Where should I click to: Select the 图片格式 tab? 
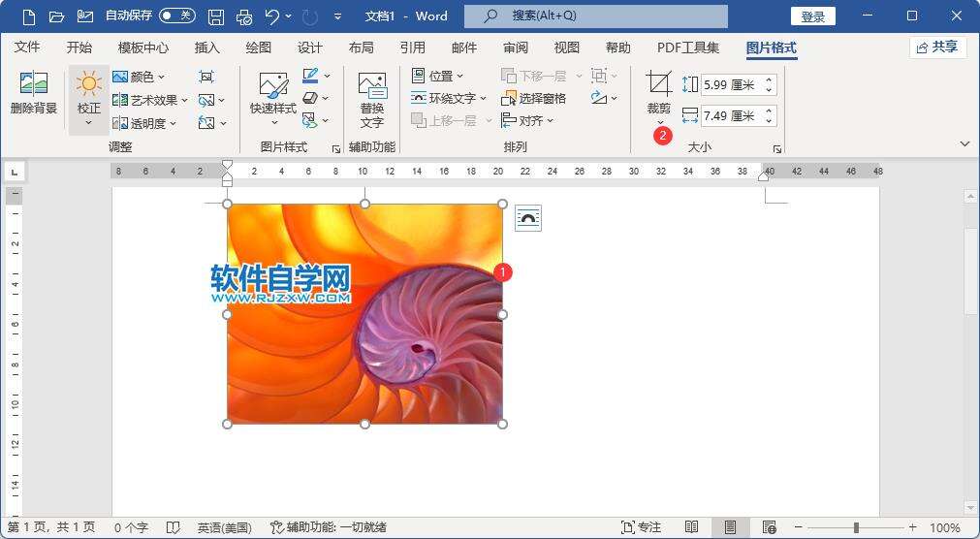772,47
